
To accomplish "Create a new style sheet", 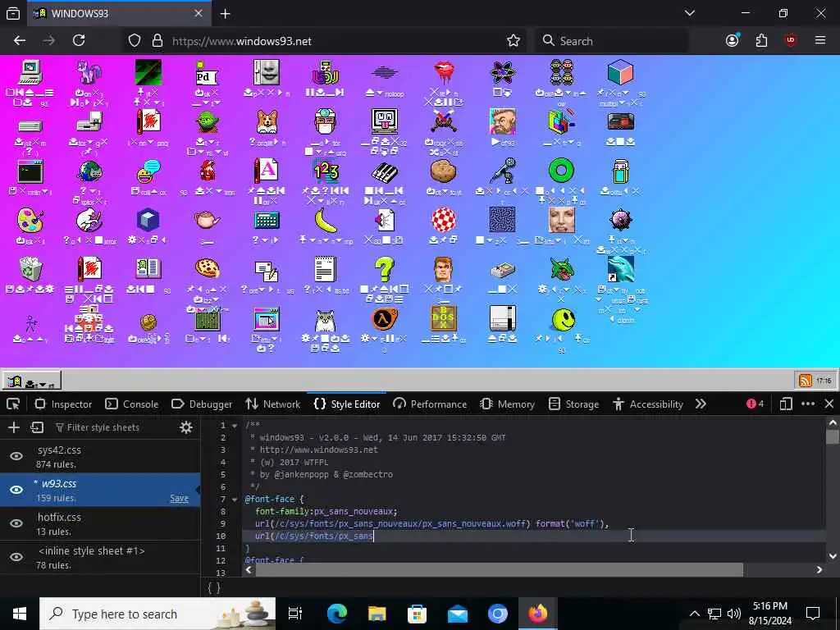I will click(x=14, y=427).
